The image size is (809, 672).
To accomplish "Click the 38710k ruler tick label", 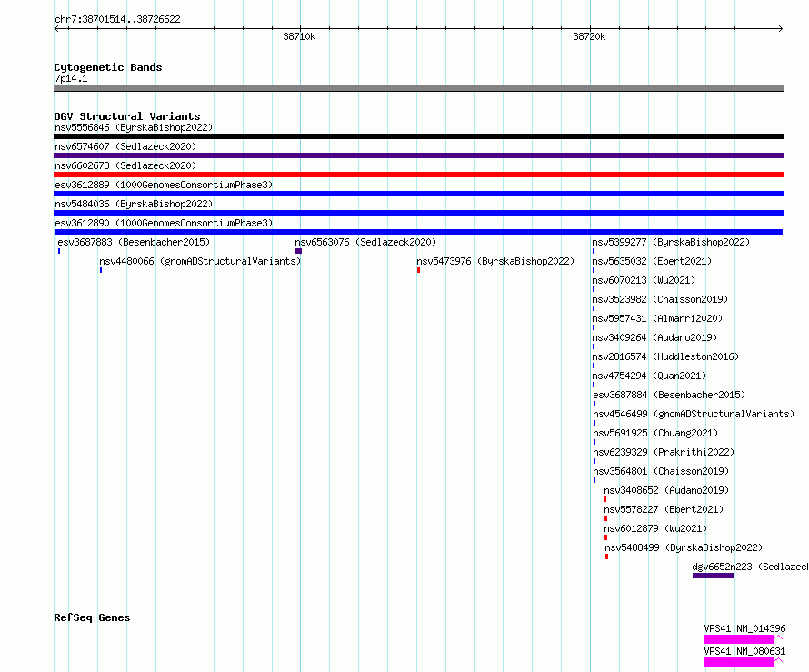I will [x=299, y=36].
